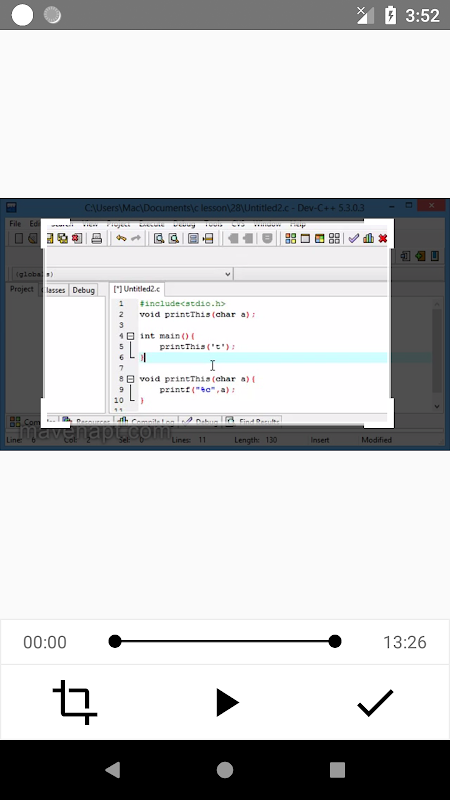Tap the Android home navigation button

tap(225, 770)
